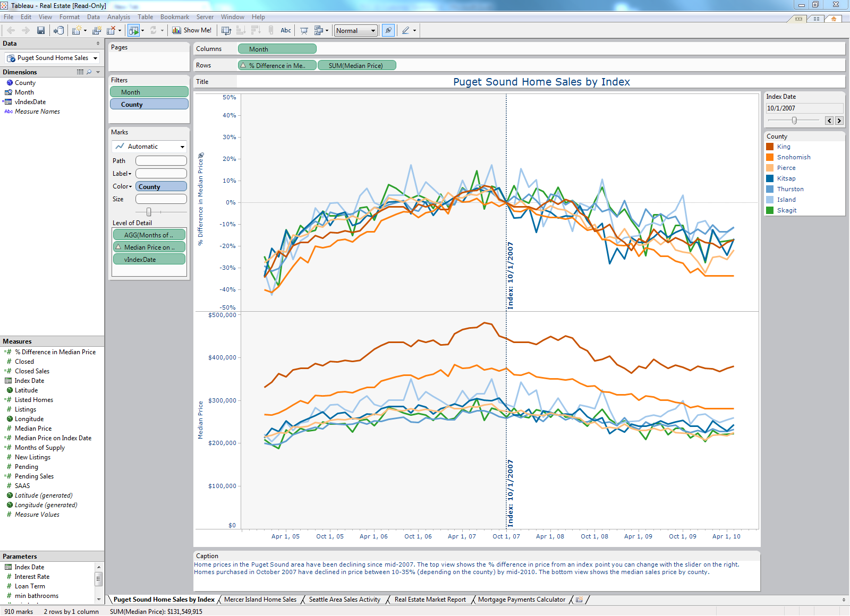This screenshot has width=850, height=616.
Task: Enter Presentation Mode using the toolbar icon
Action: point(303,30)
